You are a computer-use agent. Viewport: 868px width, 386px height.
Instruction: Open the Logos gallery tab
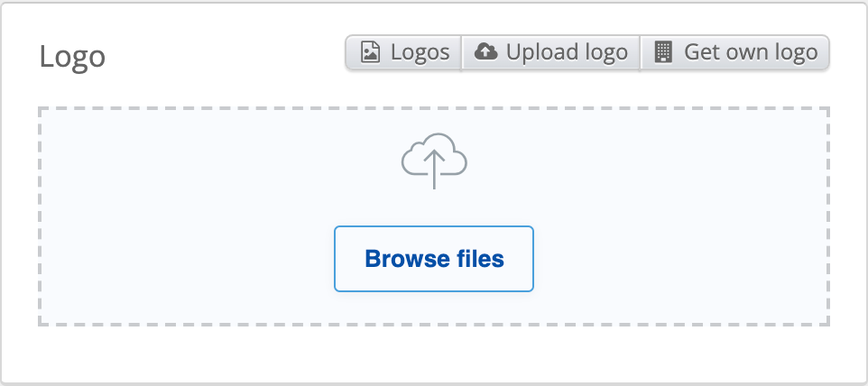[404, 52]
